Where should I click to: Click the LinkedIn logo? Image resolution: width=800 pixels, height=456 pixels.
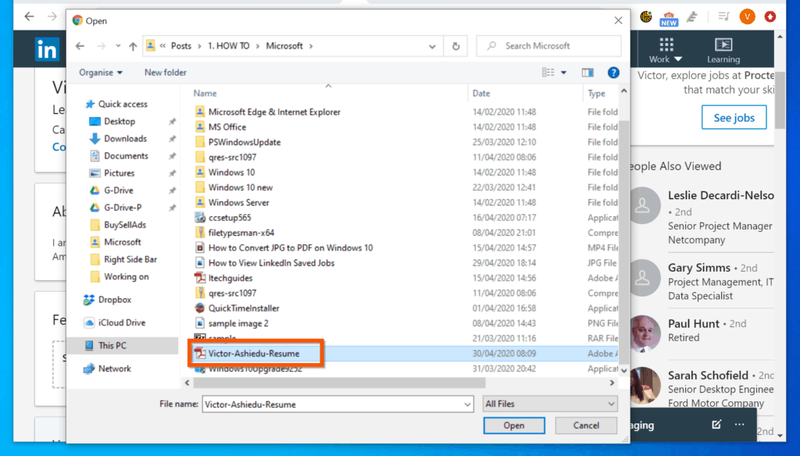point(47,49)
